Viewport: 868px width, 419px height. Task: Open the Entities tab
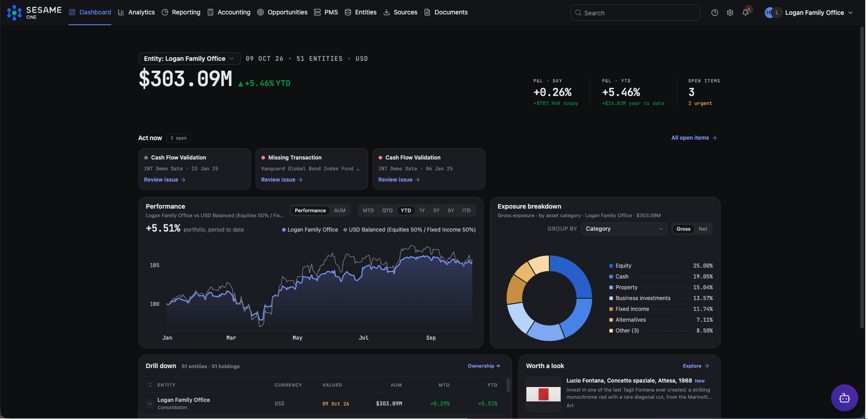[x=361, y=12]
